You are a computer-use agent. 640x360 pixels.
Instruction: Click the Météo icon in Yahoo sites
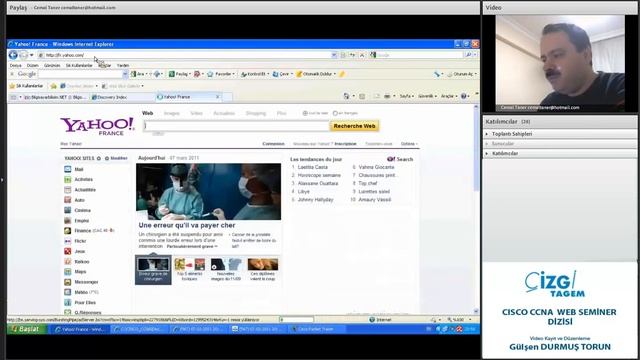tap(68, 292)
